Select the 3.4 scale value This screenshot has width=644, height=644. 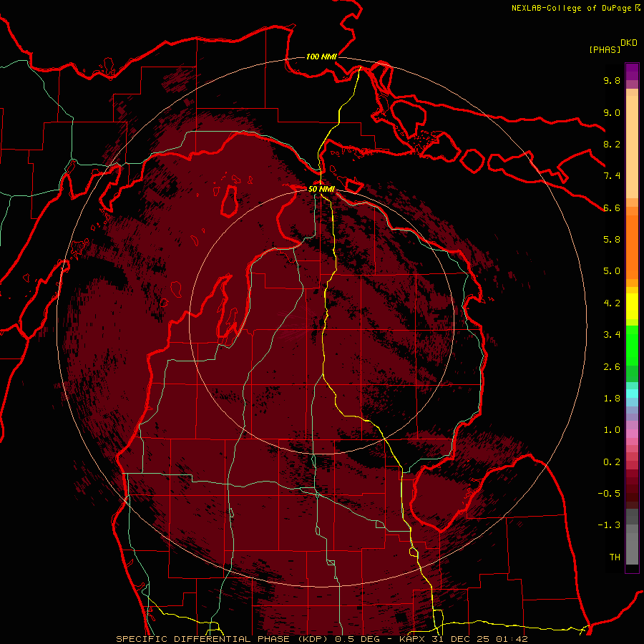[x=612, y=335]
